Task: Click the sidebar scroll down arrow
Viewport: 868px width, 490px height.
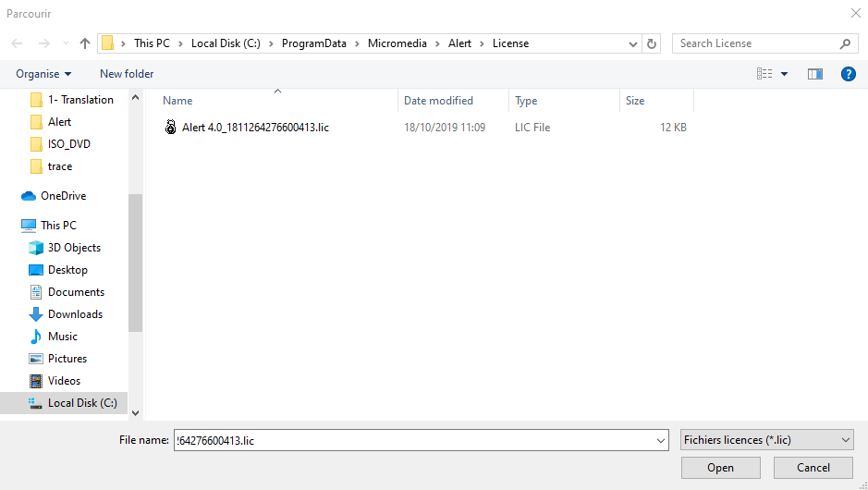Action: coord(136,413)
